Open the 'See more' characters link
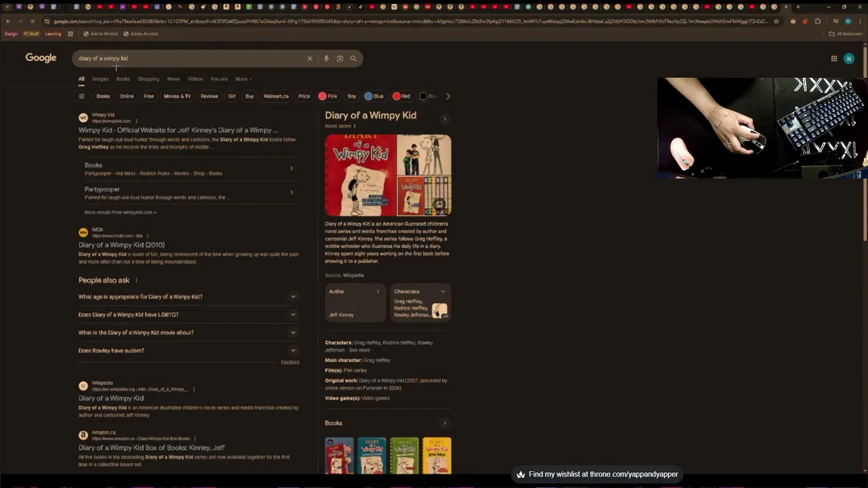This screenshot has width=868, height=488. coord(359,350)
